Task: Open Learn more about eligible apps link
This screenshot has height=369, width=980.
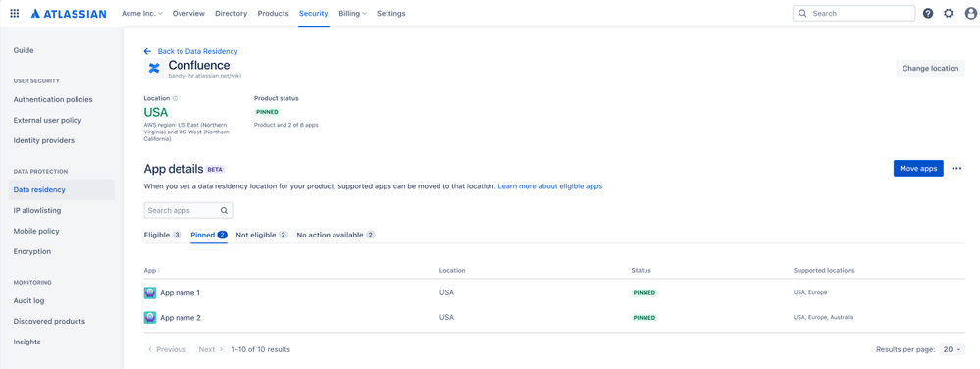Action: (x=550, y=186)
